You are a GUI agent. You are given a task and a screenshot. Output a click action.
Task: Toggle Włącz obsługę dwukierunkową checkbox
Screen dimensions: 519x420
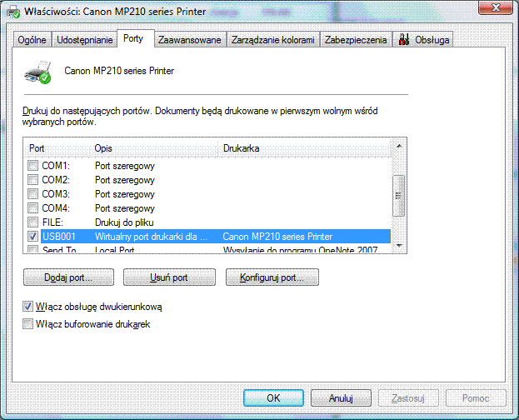[27, 307]
